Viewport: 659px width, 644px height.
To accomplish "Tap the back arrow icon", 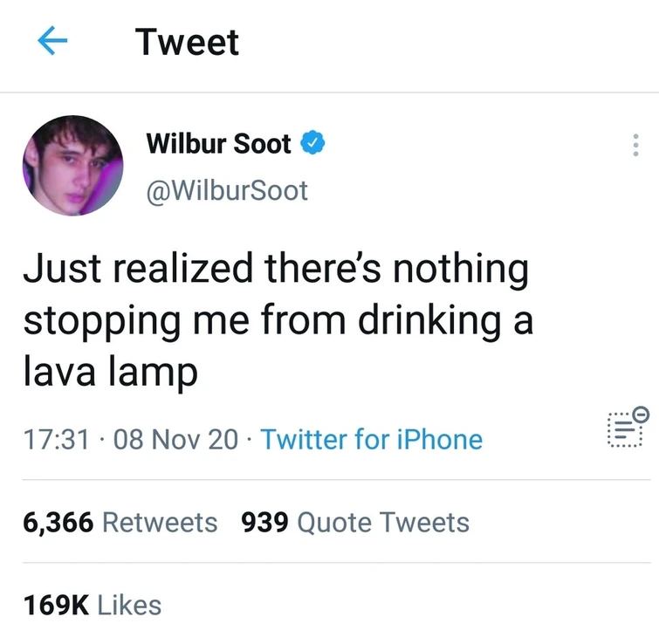I will [53, 42].
